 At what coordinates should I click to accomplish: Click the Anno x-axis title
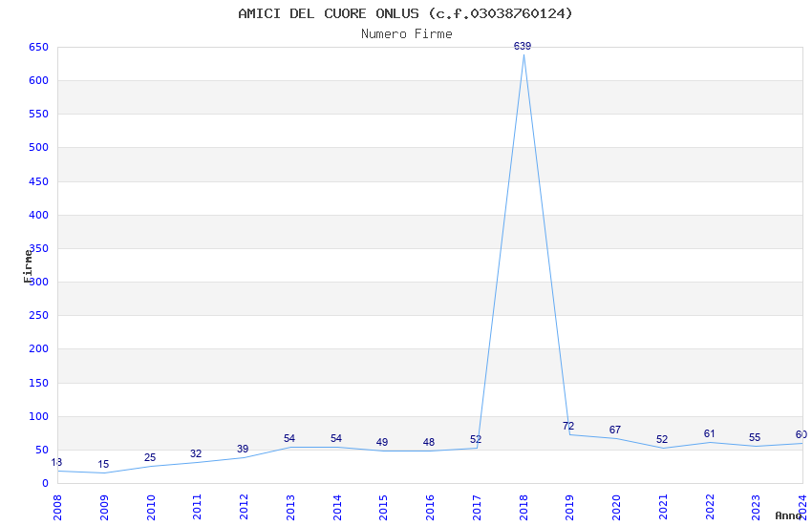pos(789,515)
